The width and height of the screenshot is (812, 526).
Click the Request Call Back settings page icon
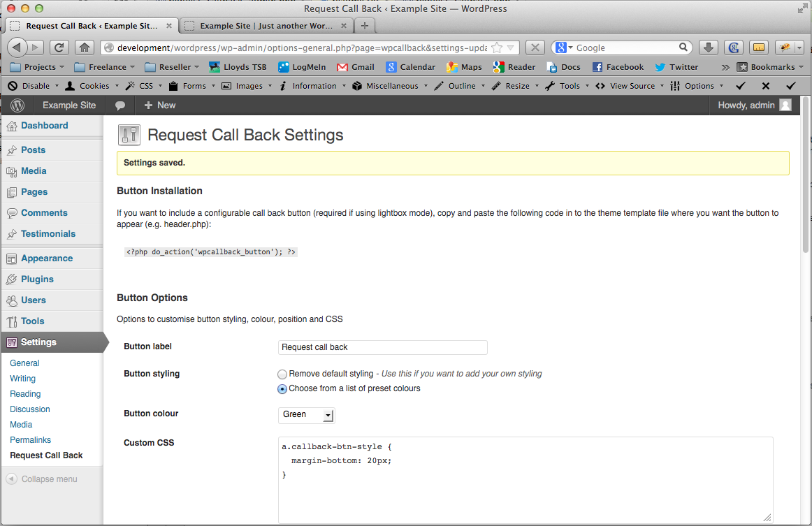pos(129,135)
